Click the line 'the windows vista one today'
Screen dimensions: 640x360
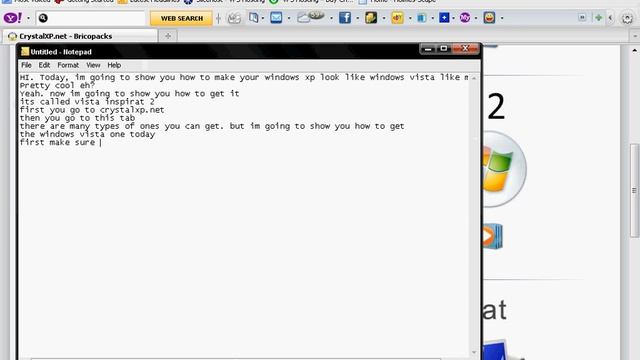pos(87,134)
